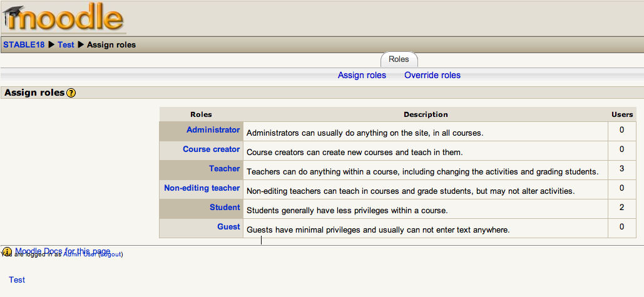This screenshot has height=297, width=644.
Task: Click the Roles column header
Action: 202,114
